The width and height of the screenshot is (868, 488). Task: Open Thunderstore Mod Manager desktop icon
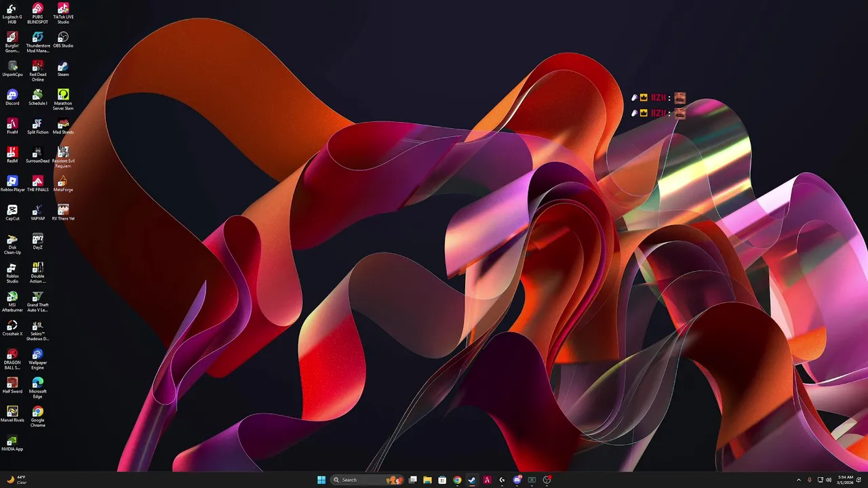click(x=38, y=42)
